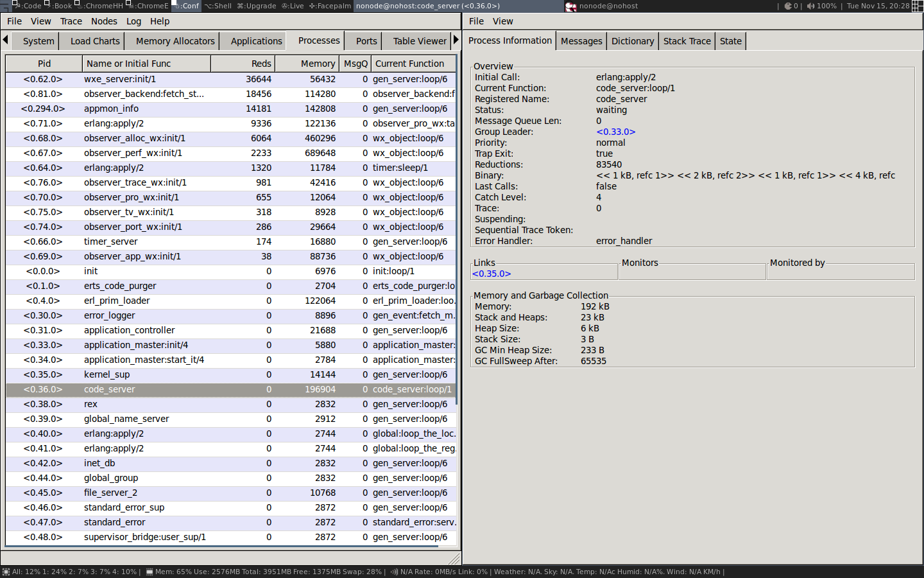
Task: Switch to the Shell workspace tag
Action: [218, 6]
